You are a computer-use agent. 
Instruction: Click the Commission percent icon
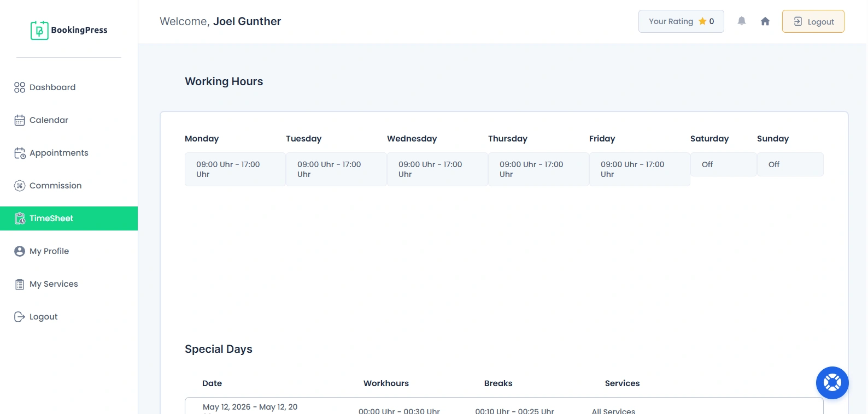tap(20, 186)
